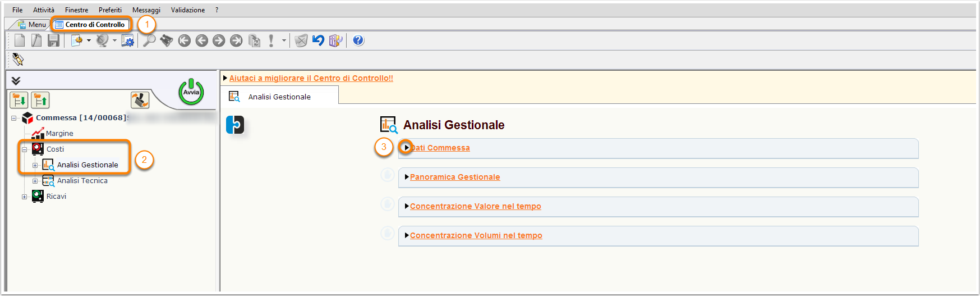Open dropdown arrow beside exclamation mark icon
Image resolution: width=980 pixels, height=296 pixels.
(x=284, y=40)
